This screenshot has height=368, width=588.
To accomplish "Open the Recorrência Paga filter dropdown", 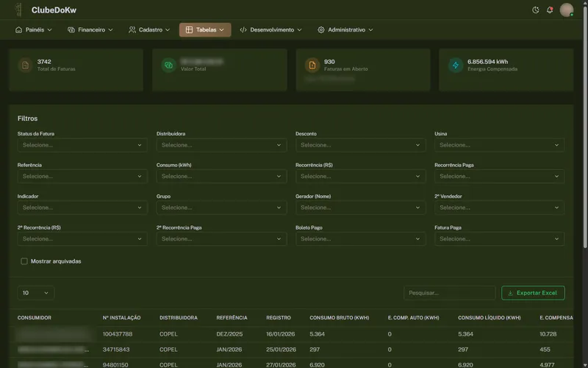I will [500, 176].
